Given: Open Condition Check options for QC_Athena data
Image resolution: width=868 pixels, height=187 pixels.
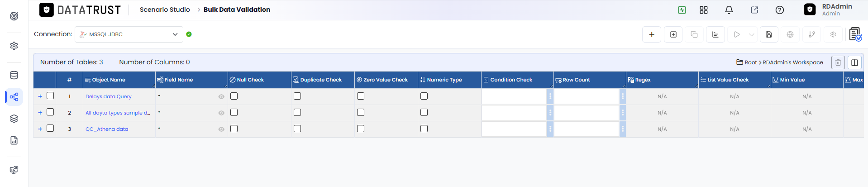Looking at the screenshot, I should (x=550, y=129).
